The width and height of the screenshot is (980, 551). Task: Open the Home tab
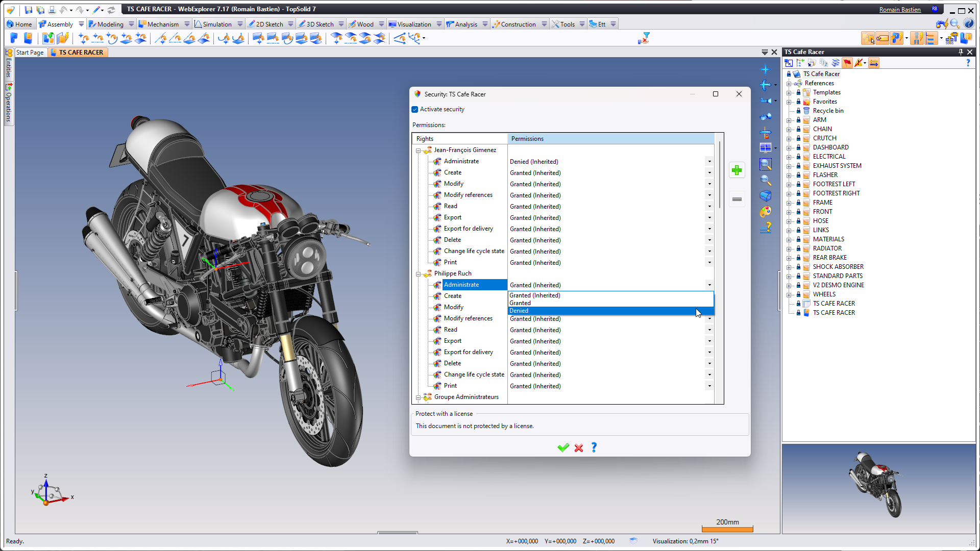[19, 24]
